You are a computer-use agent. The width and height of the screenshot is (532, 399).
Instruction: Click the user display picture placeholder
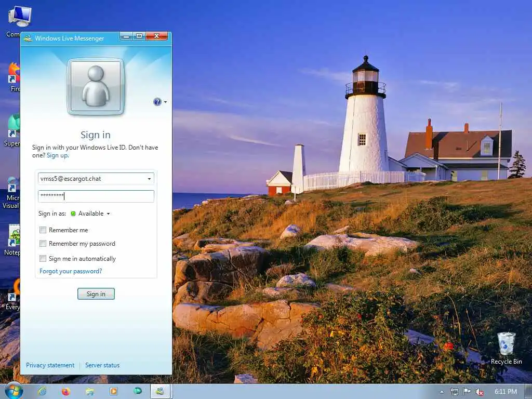tap(96, 86)
